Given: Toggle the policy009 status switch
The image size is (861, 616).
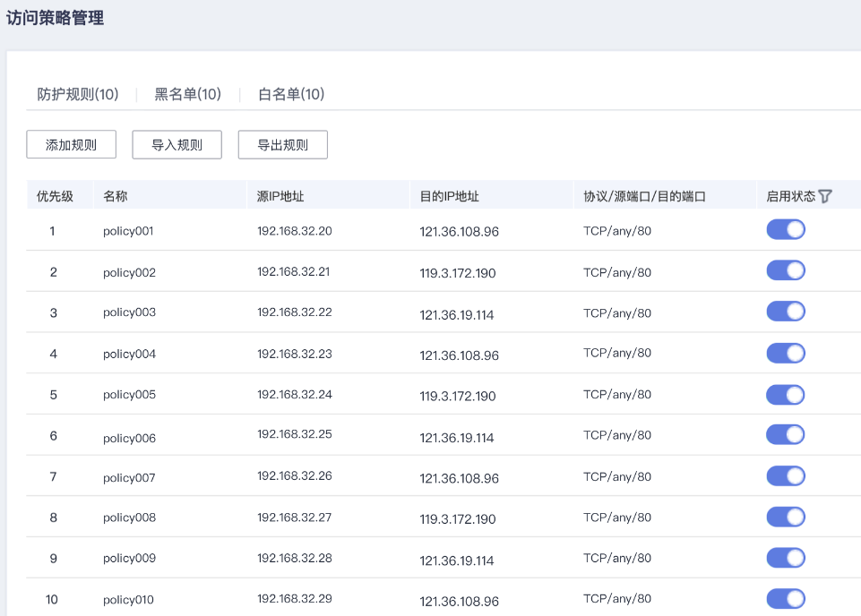Looking at the screenshot, I should (786, 558).
